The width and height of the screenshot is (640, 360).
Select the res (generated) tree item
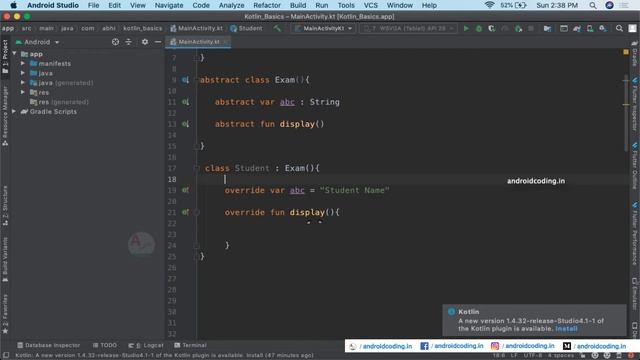point(59,102)
